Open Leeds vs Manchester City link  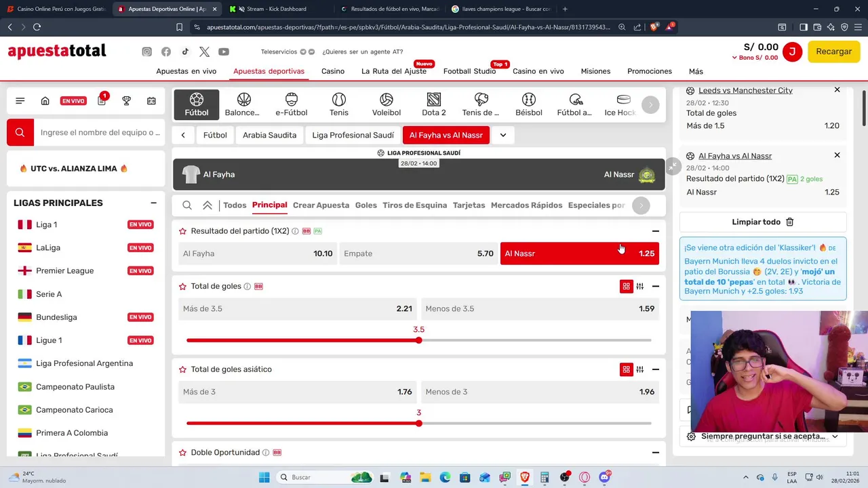coord(745,91)
